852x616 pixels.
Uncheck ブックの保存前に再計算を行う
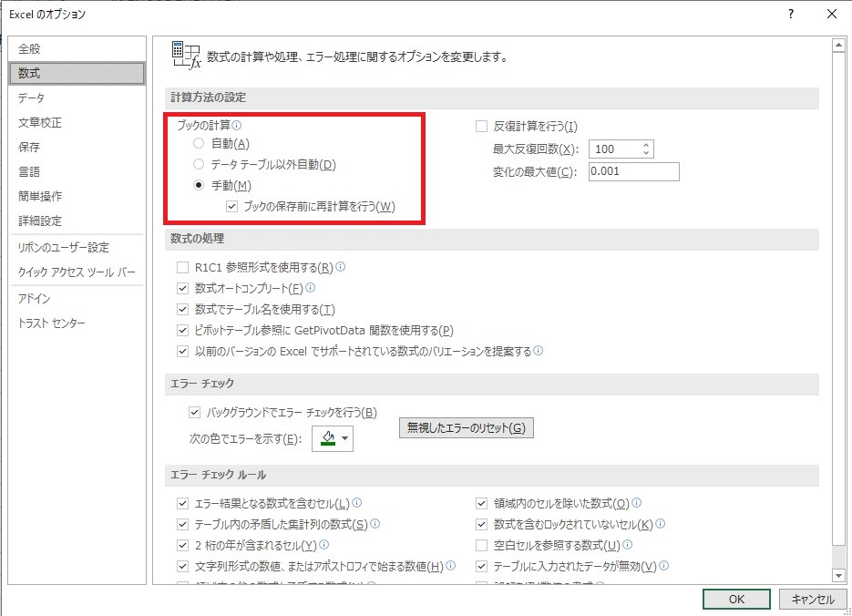coord(232,207)
